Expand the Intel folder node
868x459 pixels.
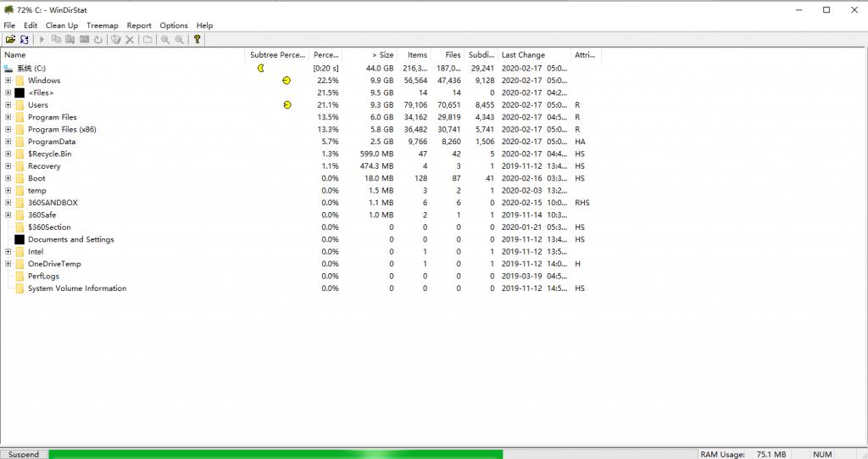tap(8, 252)
